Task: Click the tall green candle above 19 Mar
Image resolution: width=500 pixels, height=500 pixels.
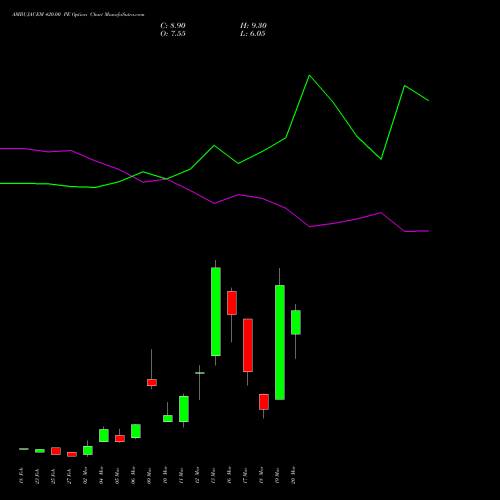Action: click(280, 342)
